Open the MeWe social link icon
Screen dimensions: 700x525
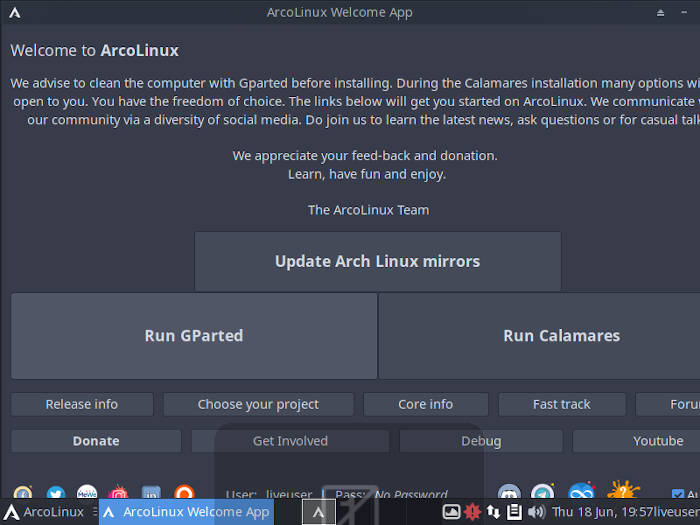point(87,492)
